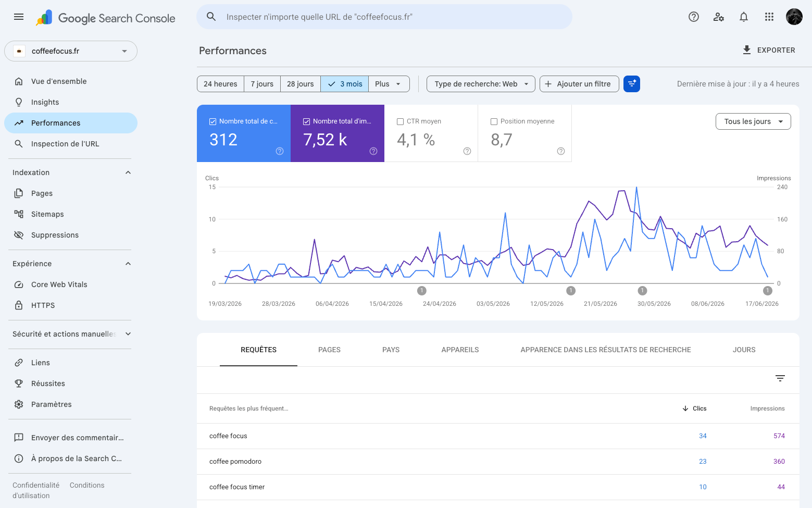This screenshot has width=812, height=508.
Task: Switch to the PAYS tab
Action: click(391, 350)
